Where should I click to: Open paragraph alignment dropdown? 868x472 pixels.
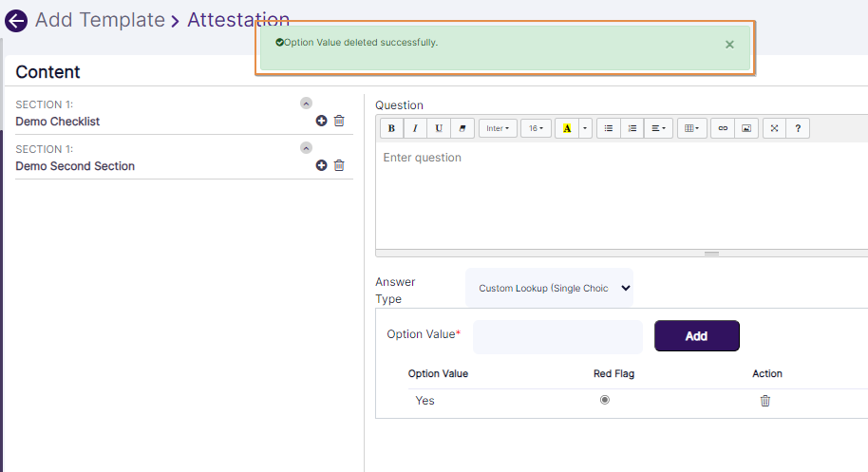click(658, 128)
